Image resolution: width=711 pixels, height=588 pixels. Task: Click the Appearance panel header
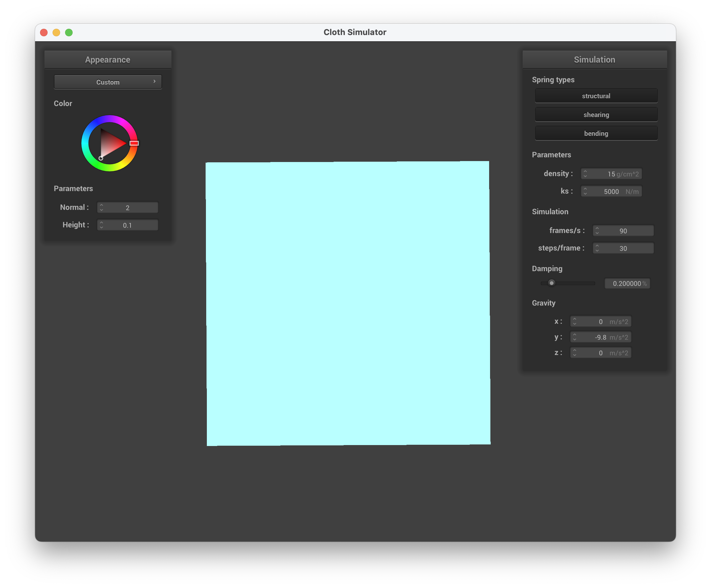pos(108,59)
